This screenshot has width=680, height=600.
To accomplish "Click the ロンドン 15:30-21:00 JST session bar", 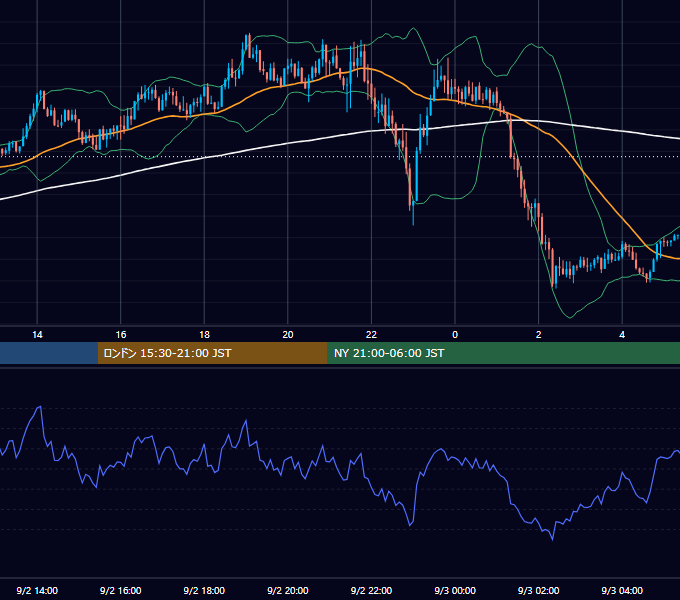I will pyautogui.click(x=212, y=353).
